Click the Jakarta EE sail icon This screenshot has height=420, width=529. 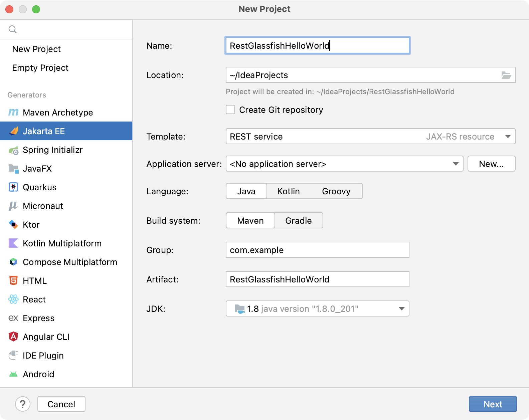click(13, 131)
